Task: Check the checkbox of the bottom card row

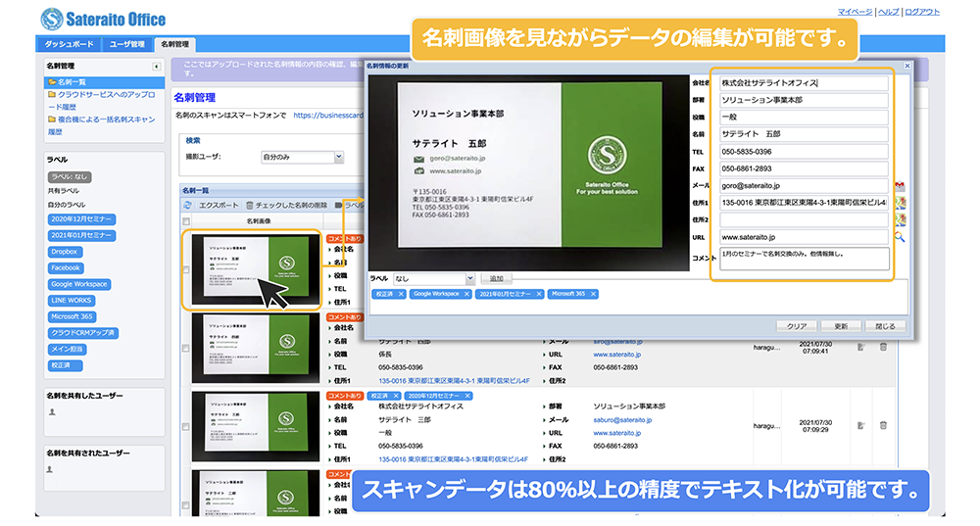Action: click(186, 504)
